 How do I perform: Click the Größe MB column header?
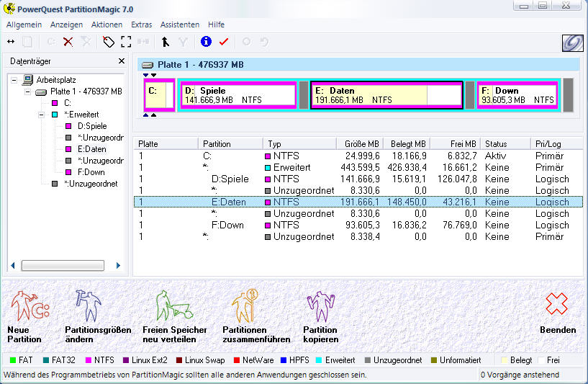[359, 144]
